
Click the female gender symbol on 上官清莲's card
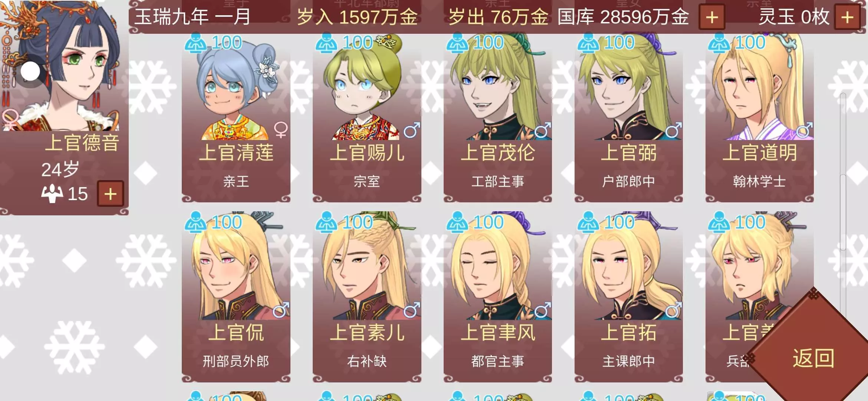(281, 130)
